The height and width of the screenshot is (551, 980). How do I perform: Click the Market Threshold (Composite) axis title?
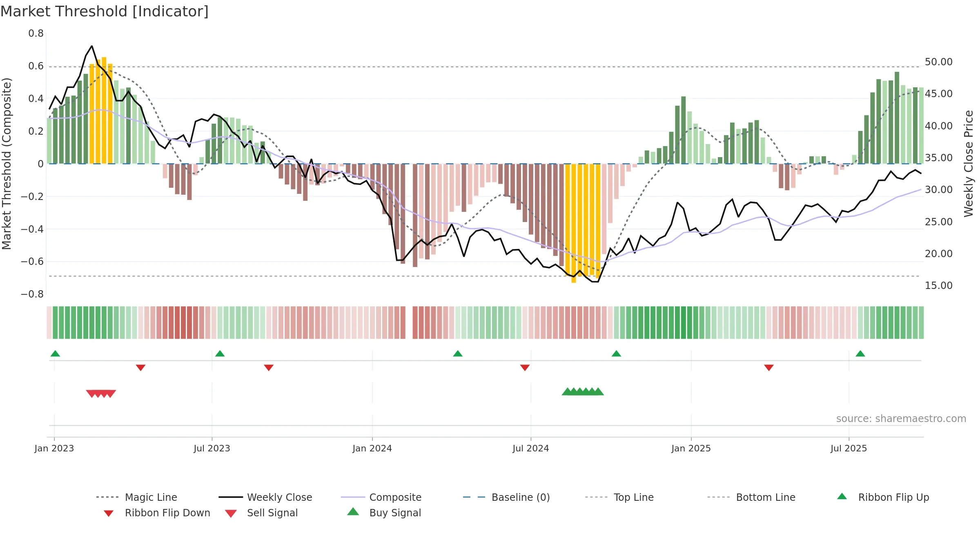[7, 164]
